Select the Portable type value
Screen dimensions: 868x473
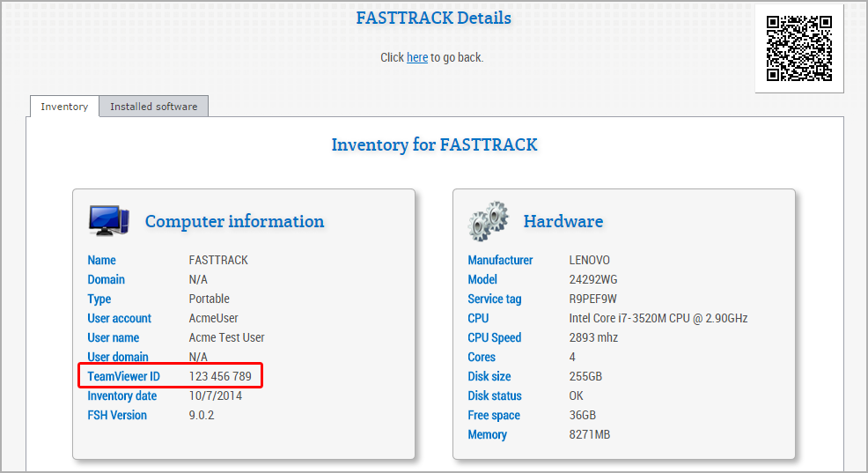209,299
